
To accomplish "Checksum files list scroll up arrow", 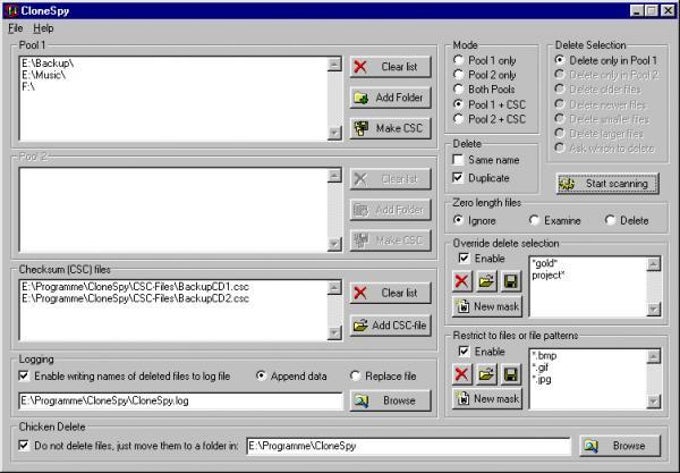I will pos(335,287).
